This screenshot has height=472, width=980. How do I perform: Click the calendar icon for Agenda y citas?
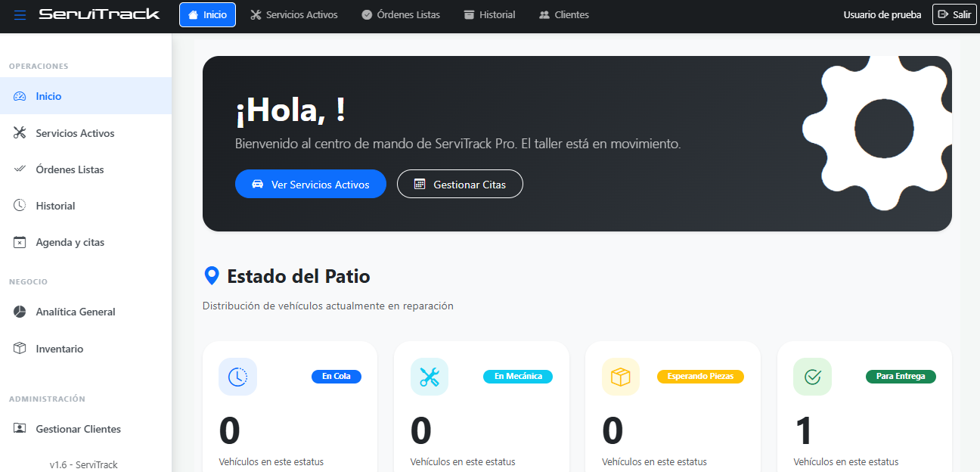point(18,241)
